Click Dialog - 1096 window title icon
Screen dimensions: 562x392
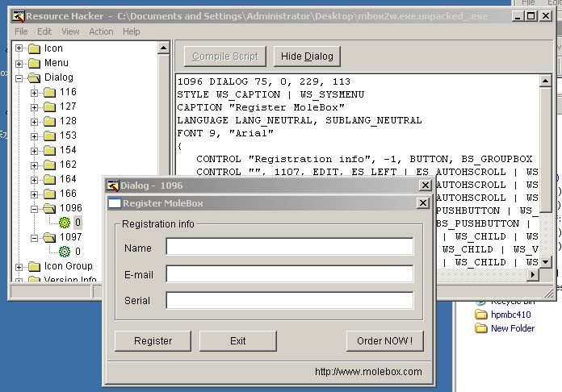(x=112, y=186)
